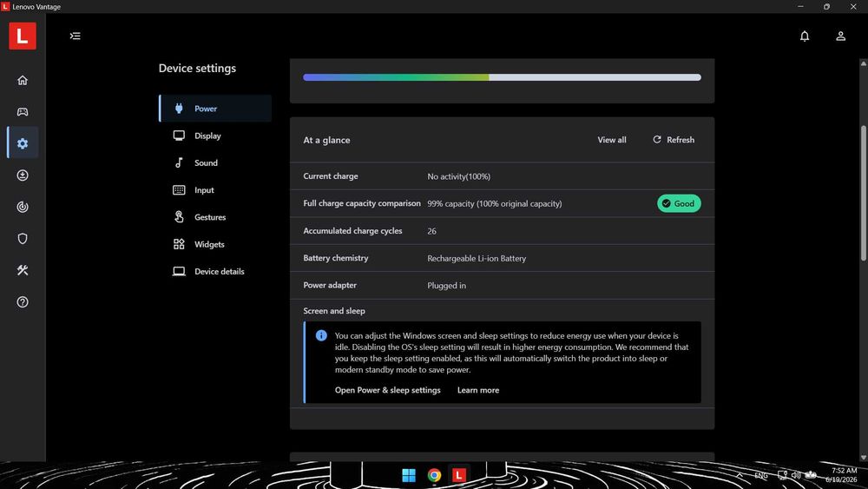Open the Gaming controller icon in sidebar
This screenshot has width=868, height=489.
(x=23, y=112)
